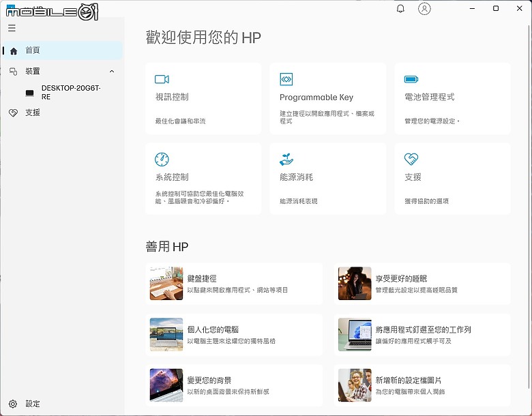Click text 以點鍵來開啟應用程式、網站等項目
Image resolution: width=532 pixels, height=416 pixels.
(x=237, y=290)
